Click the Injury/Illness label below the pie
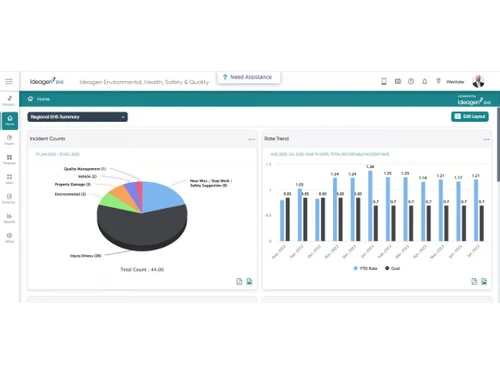Image resolution: width=500 pixels, height=375 pixels. [86, 256]
